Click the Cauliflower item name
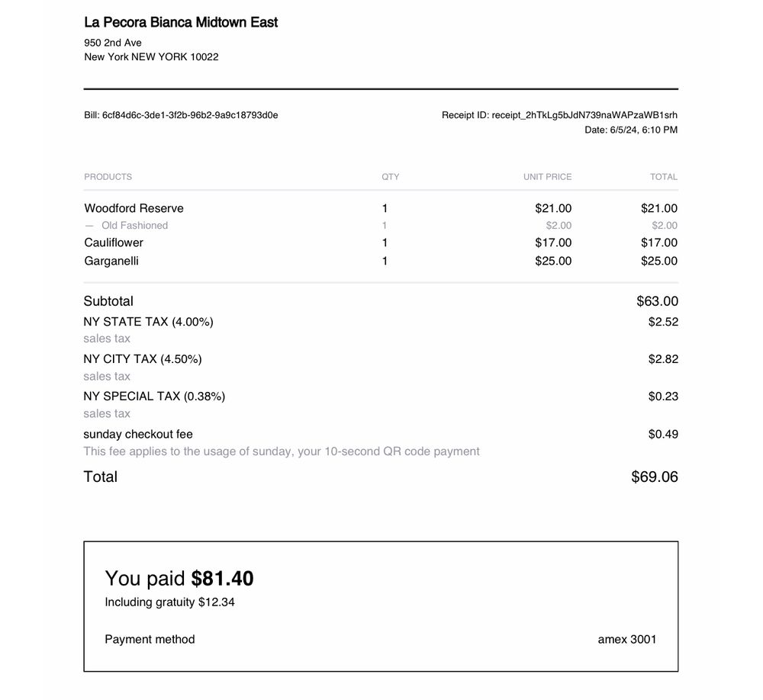763x700 pixels. point(114,242)
